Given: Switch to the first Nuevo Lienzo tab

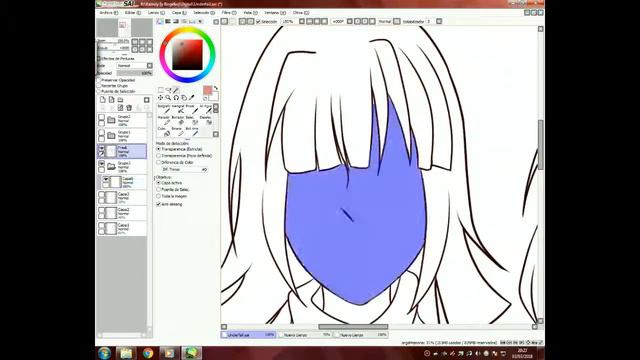Looking at the screenshot, I should (x=304, y=335).
